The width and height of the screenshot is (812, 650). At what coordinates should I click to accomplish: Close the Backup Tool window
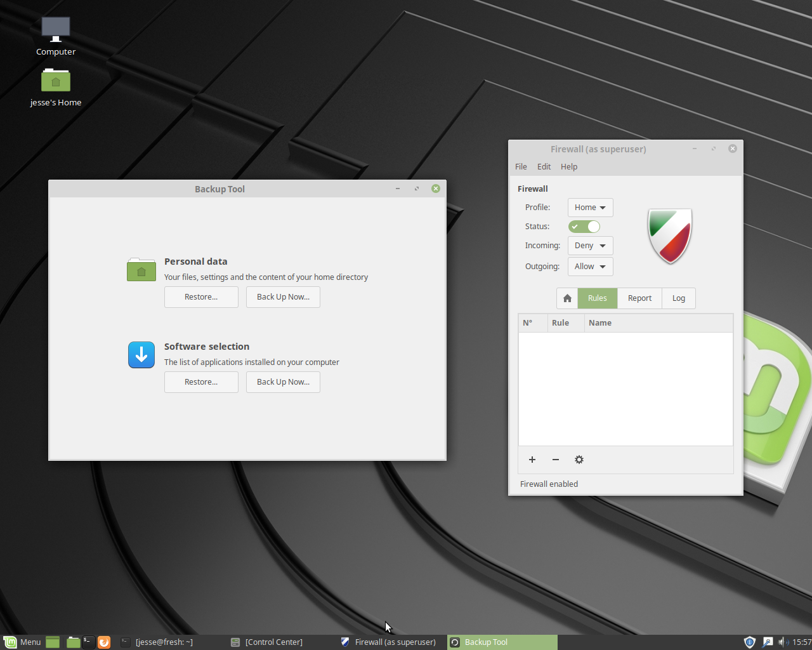(436, 189)
